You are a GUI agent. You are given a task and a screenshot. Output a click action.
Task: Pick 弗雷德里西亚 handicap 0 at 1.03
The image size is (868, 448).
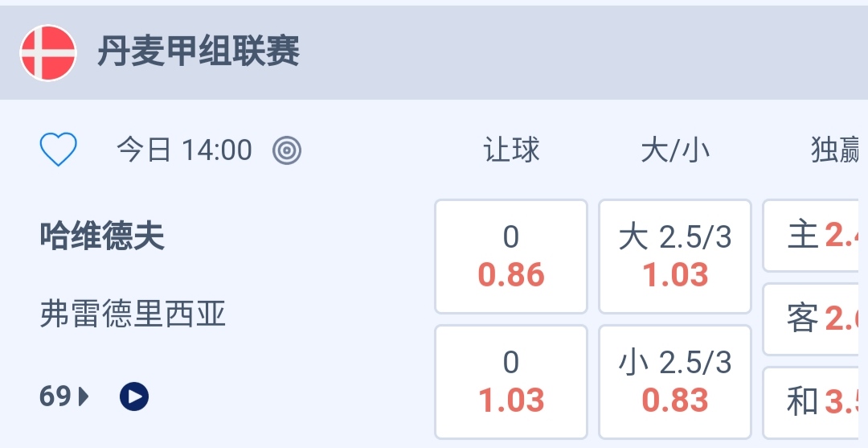click(x=511, y=382)
